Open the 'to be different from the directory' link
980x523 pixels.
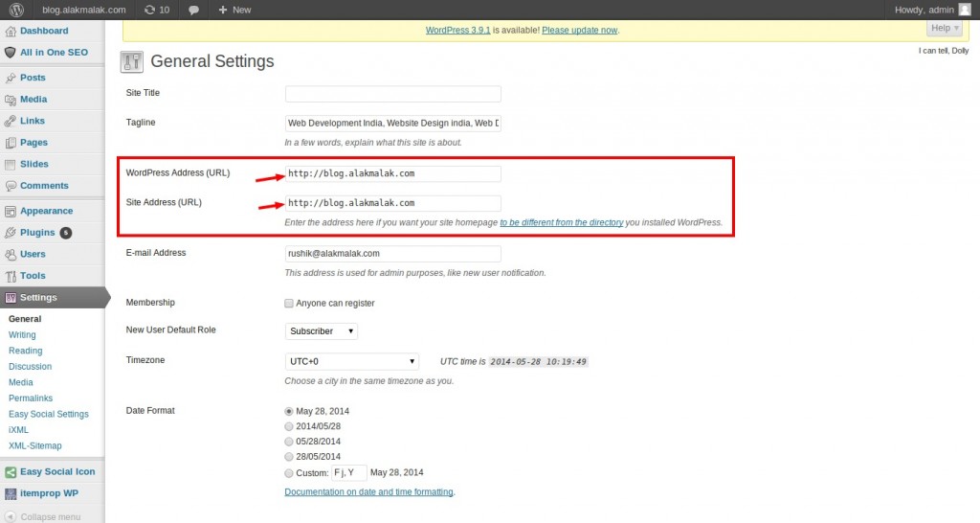click(x=561, y=222)
